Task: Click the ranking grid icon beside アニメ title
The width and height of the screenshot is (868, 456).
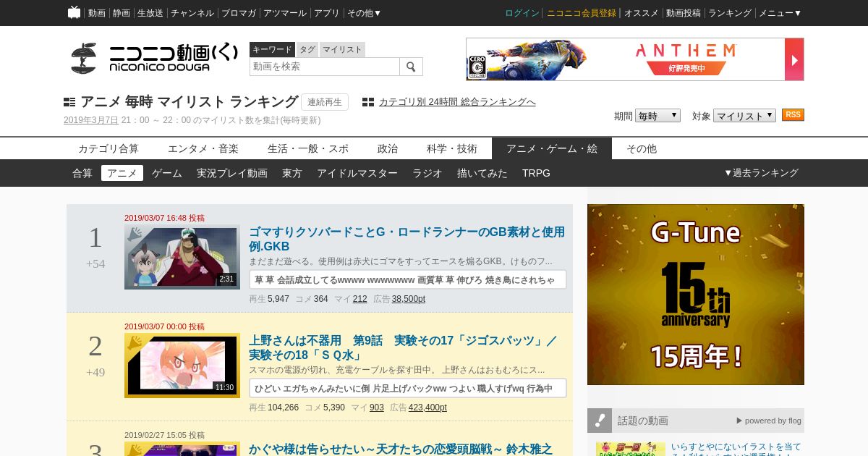Action: pyautogui.click(x=69, y=102)
